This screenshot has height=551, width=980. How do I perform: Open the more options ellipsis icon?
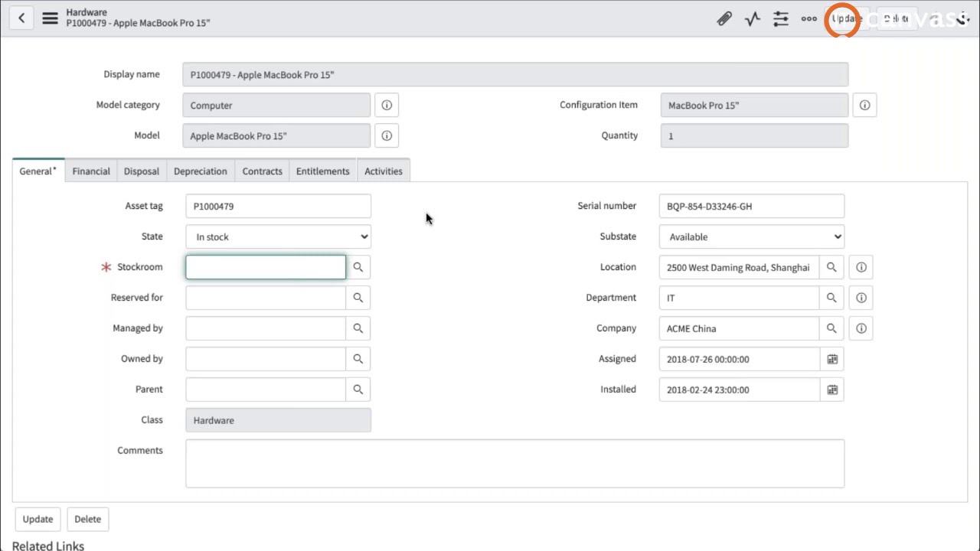click(808, 18)
